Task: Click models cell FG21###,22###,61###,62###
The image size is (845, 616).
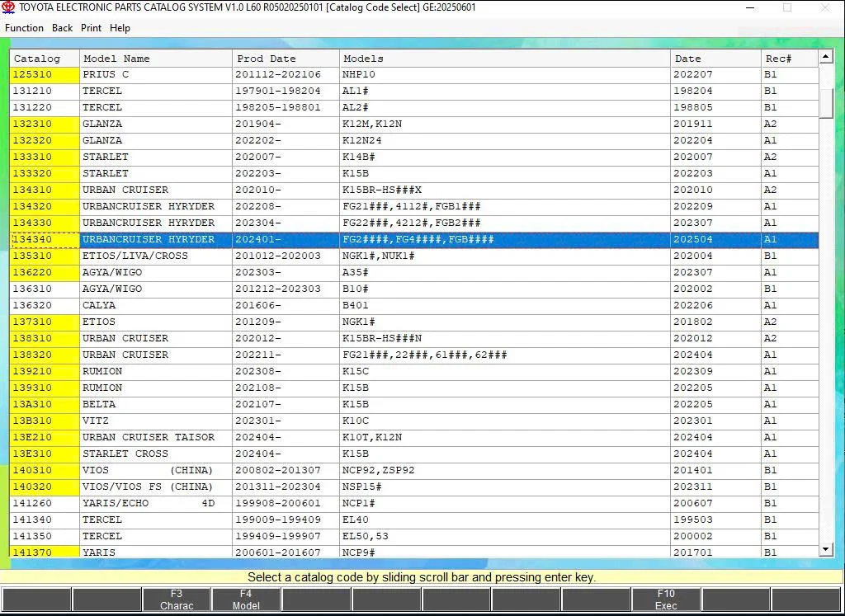Action: tap(505, 355)
